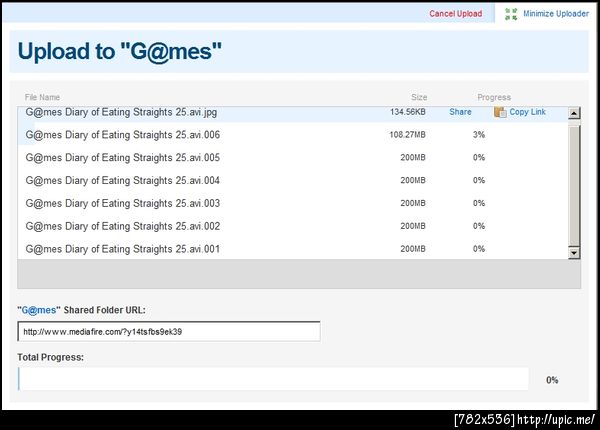Click the file list scroll up arrow

click(574, 113)
